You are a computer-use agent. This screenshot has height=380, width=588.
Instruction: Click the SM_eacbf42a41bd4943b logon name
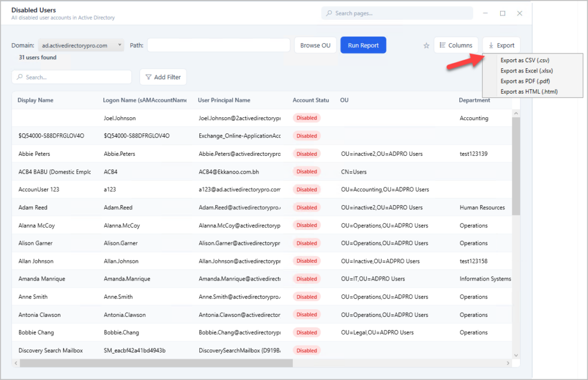pos(134,351)
